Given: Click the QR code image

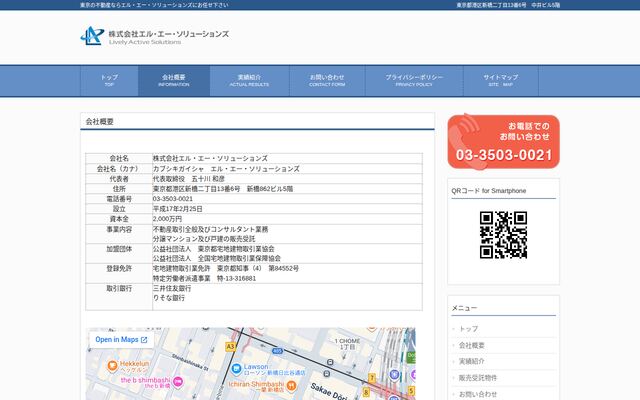Looking at the screenshot, I should pyautogui.click(x=503, y=235).
